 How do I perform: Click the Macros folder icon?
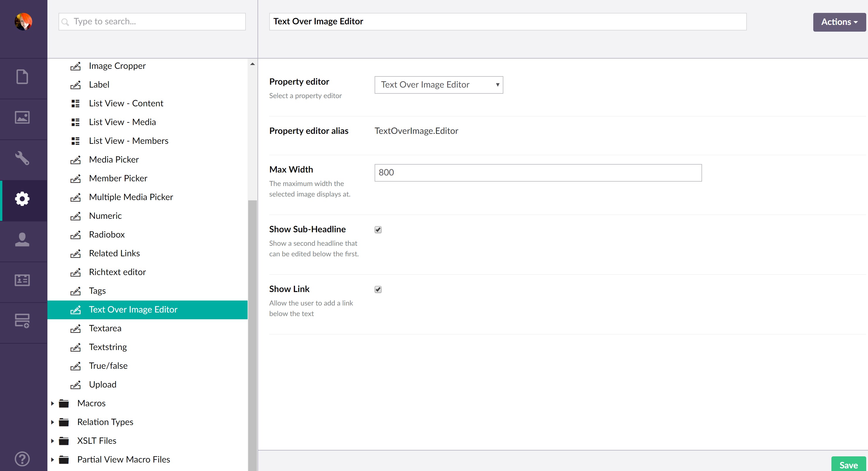[x=64, y=403]
